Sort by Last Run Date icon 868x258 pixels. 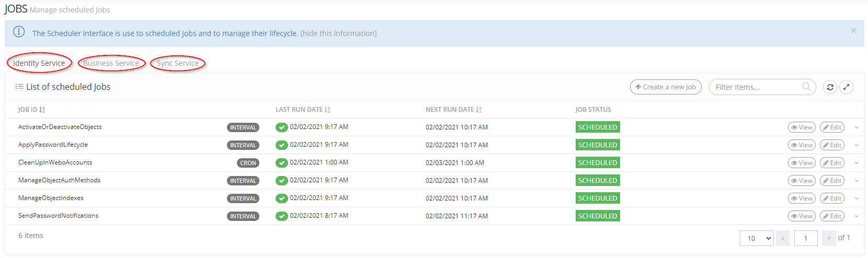point(327,110)
